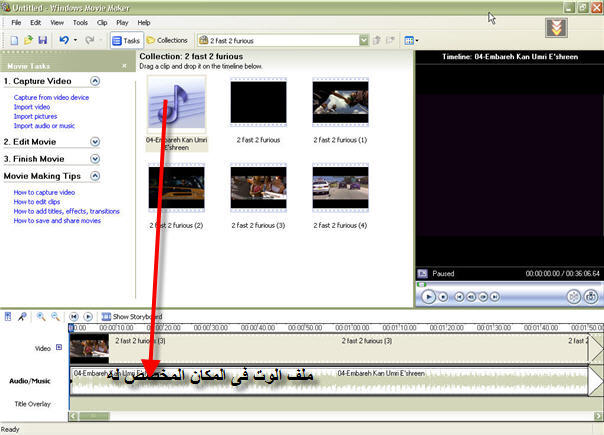This screenshot has height=435, width=604.
Task: Click the Undo toolbar icon
Action: tap(63, 40)
